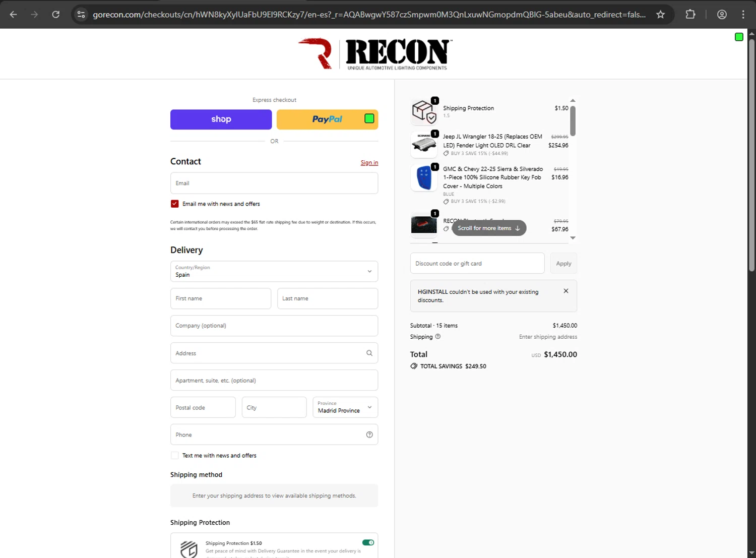Click the Apartment, suite field
The width and height of the screenshot is (756, 558).
pos(274,380)
